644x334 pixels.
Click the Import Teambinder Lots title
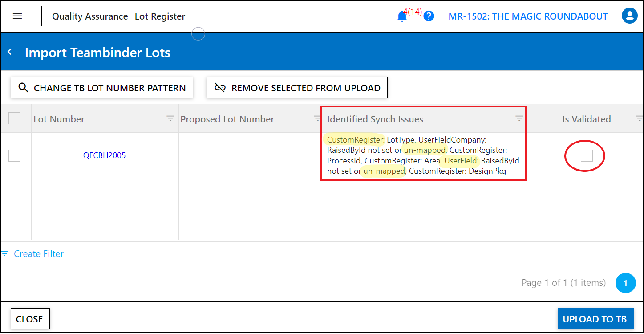97,52
